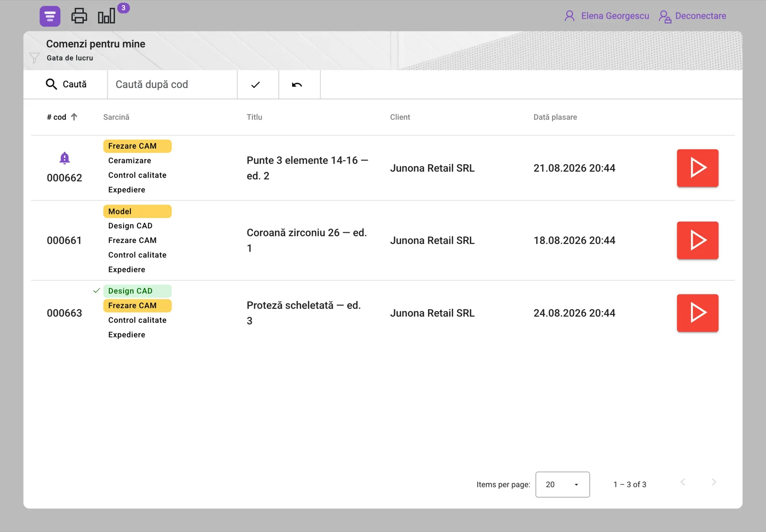Click the Client column header
The image size is (766, 532).
(x=400, y=117)
